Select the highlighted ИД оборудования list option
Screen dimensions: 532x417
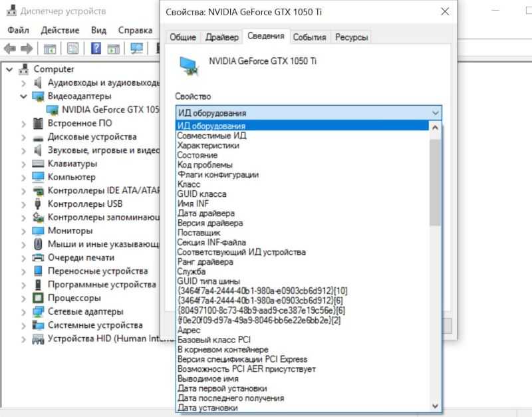[303, 126]
